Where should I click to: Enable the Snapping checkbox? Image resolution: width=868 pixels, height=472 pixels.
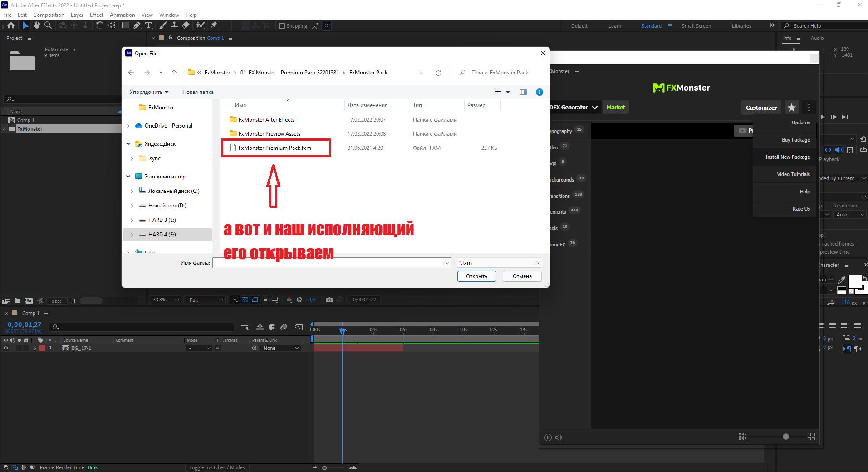coord(282,26)
